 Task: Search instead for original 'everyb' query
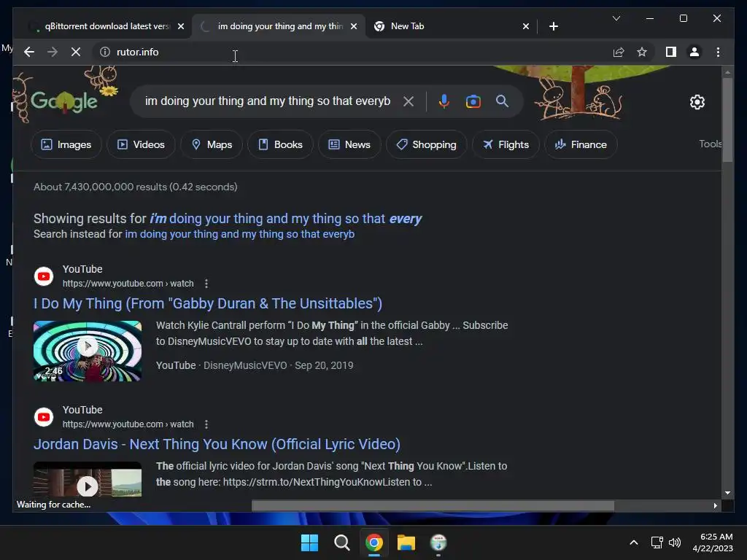[x=239, y=234]
